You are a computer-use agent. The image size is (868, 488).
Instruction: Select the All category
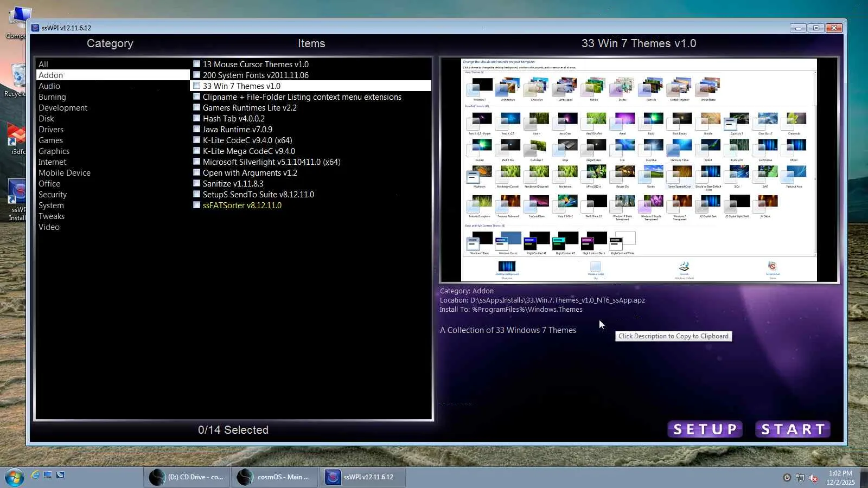(113, 65)
